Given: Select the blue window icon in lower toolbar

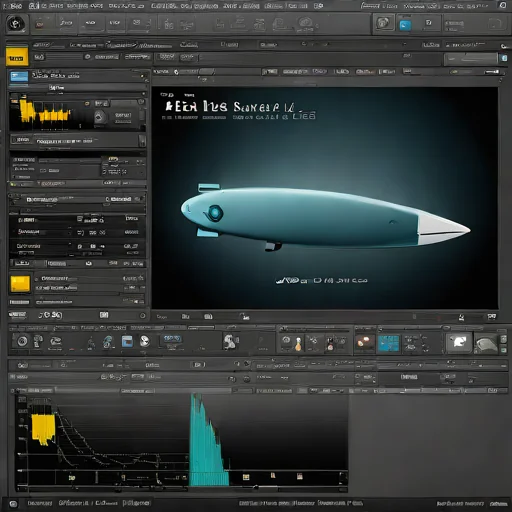Looking at the screenshot, I should click(x=127, y=341).
